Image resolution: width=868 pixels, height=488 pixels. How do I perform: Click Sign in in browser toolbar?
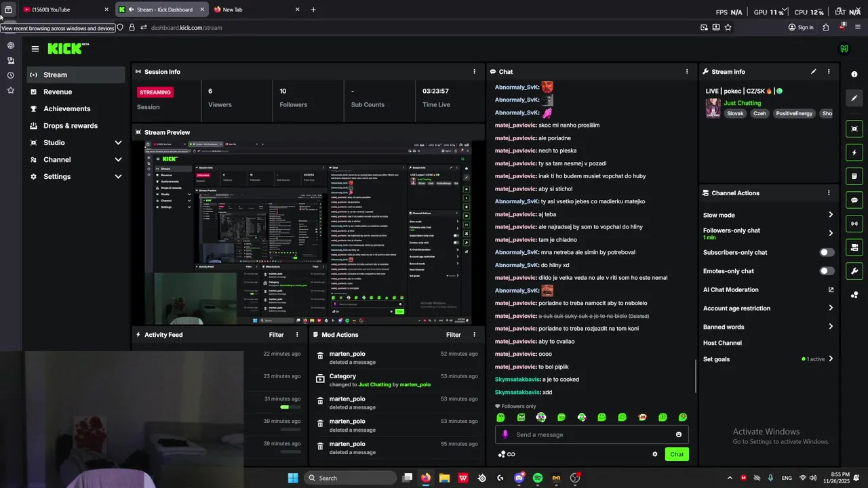point(801,27)
